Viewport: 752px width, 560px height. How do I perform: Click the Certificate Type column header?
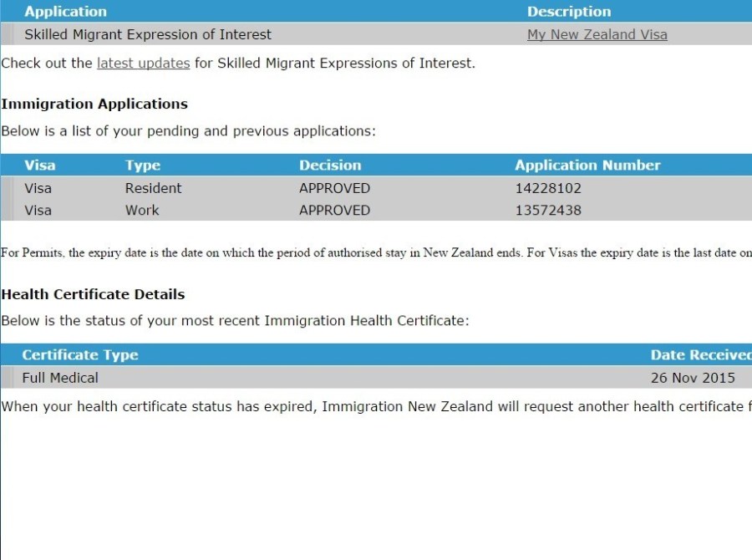80,355
